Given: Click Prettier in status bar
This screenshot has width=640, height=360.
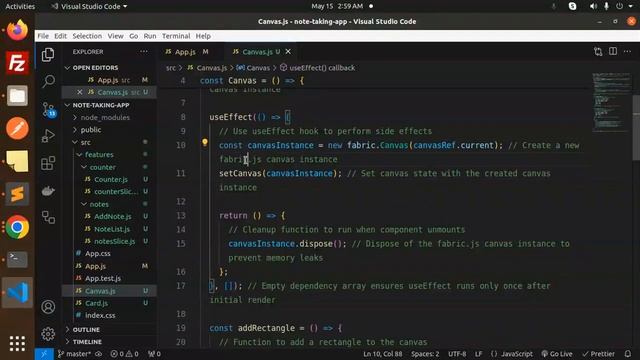Looking at the screenshot, I should pyautogui.click(x=598, y=354).
